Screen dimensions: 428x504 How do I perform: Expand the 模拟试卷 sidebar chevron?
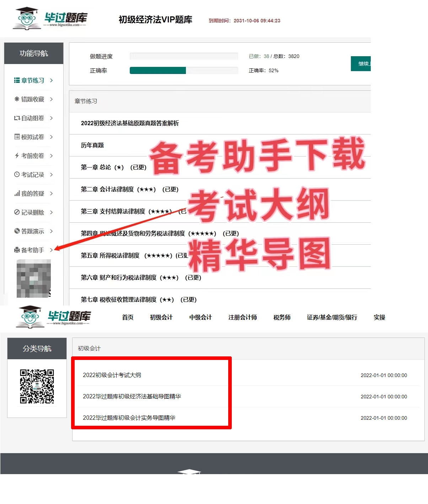point(52,137)
